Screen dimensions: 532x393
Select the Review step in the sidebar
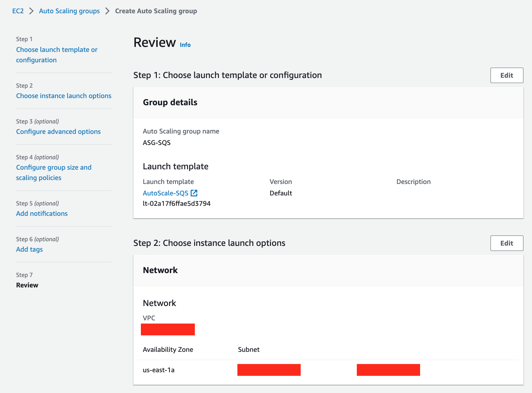[27, 285]
